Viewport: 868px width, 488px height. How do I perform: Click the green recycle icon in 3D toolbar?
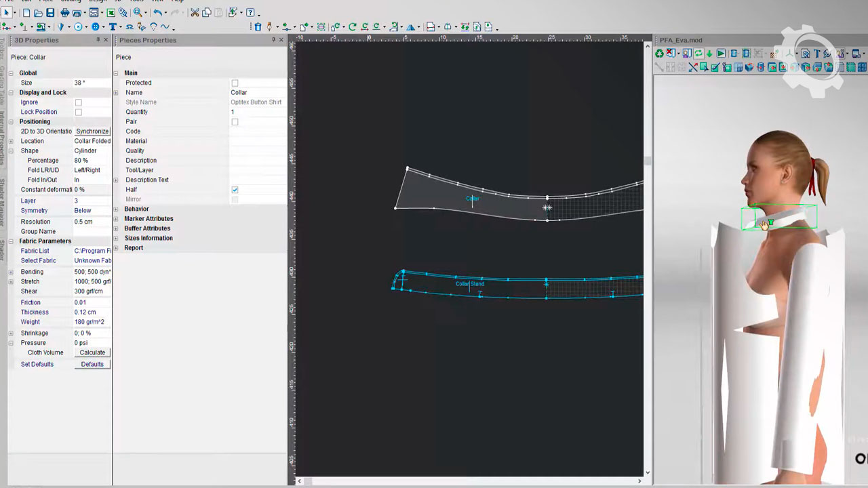coord(659,54)
